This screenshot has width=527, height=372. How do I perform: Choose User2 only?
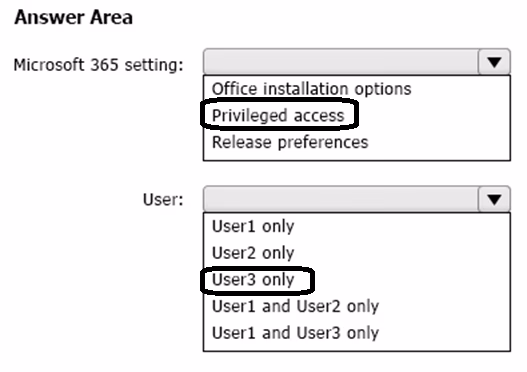pos(253,253)
